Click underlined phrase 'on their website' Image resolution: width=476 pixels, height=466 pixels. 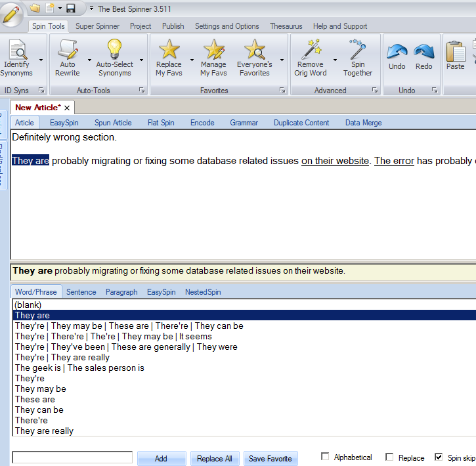coord(335,161)
